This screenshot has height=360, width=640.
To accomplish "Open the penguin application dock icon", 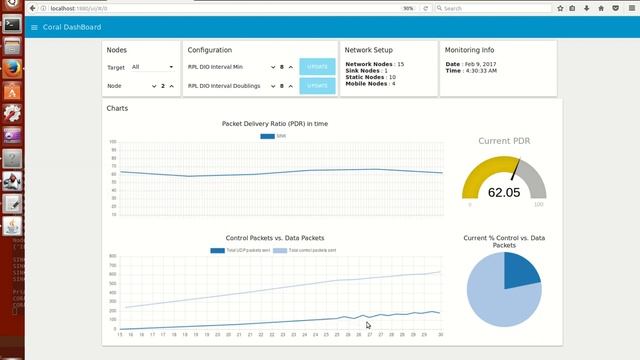I will (x=12, y=181).
